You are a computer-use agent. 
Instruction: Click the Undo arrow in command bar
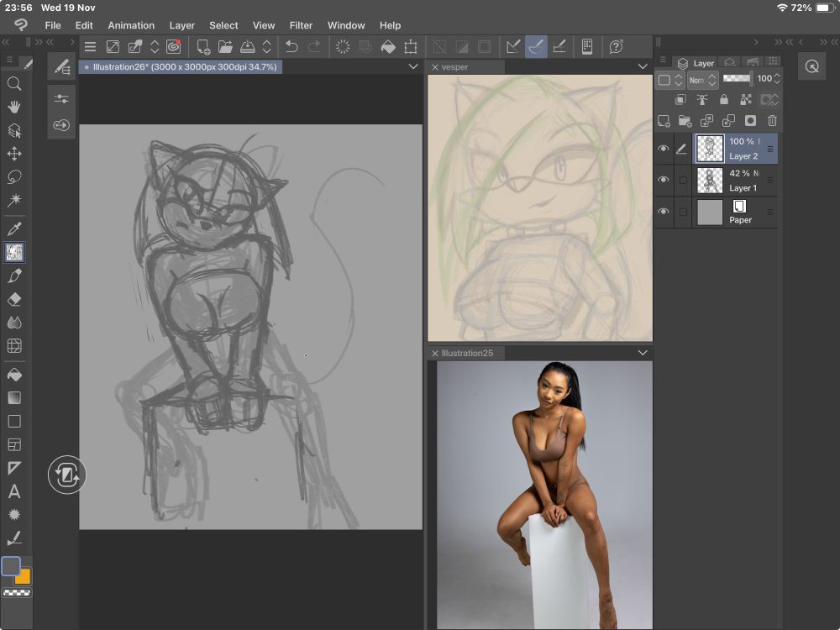click(291, 47)
